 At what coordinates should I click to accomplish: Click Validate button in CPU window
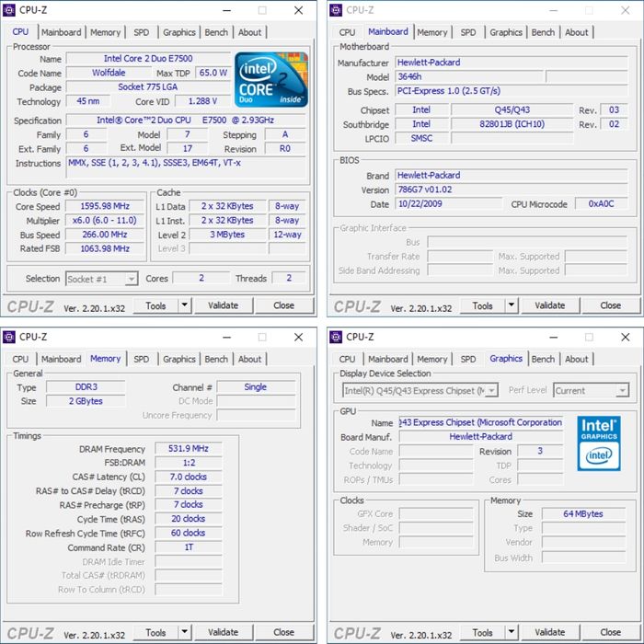[223, 305]
